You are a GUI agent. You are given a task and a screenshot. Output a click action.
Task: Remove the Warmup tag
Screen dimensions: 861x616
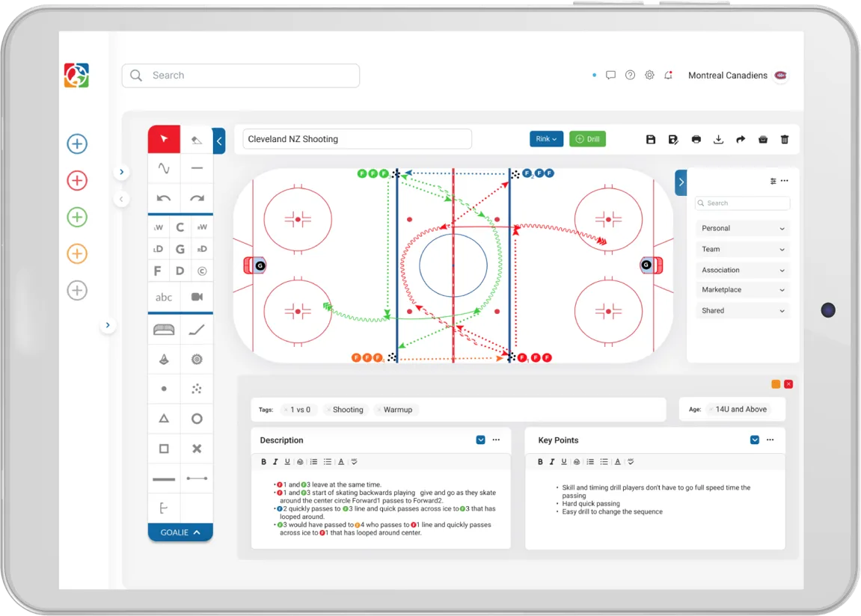click(x=379, y=410)
